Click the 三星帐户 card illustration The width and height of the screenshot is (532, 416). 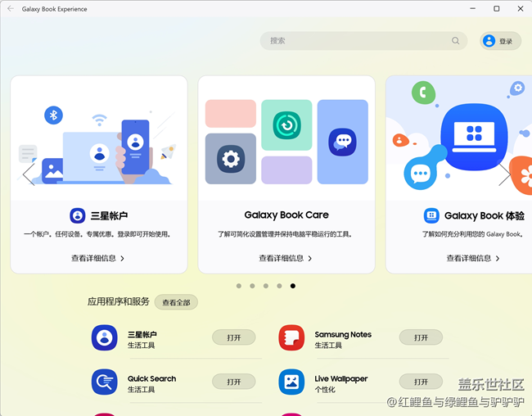coord(99,138)
